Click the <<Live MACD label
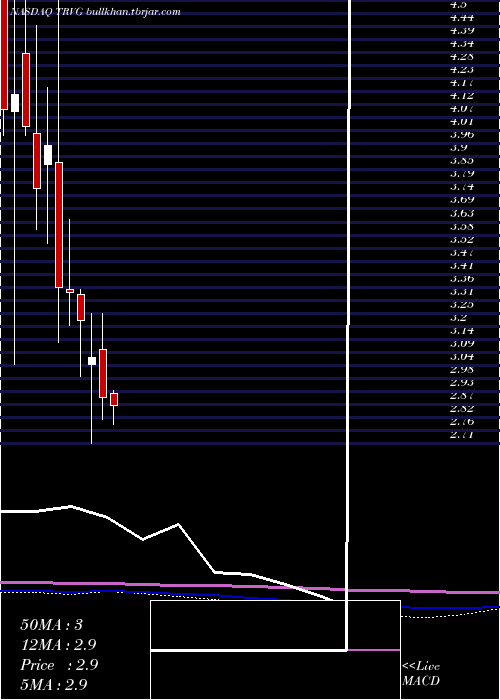 pos(421,674)
